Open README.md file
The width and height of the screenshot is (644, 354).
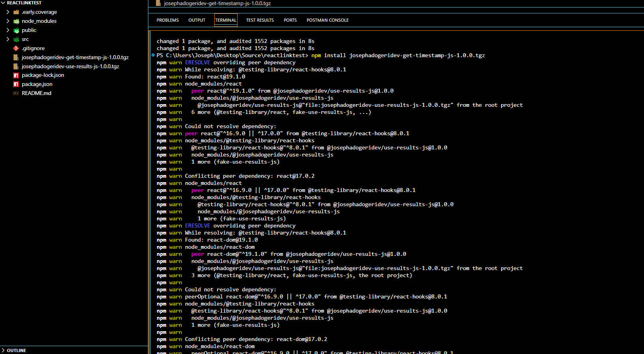(x=36, y=93)
